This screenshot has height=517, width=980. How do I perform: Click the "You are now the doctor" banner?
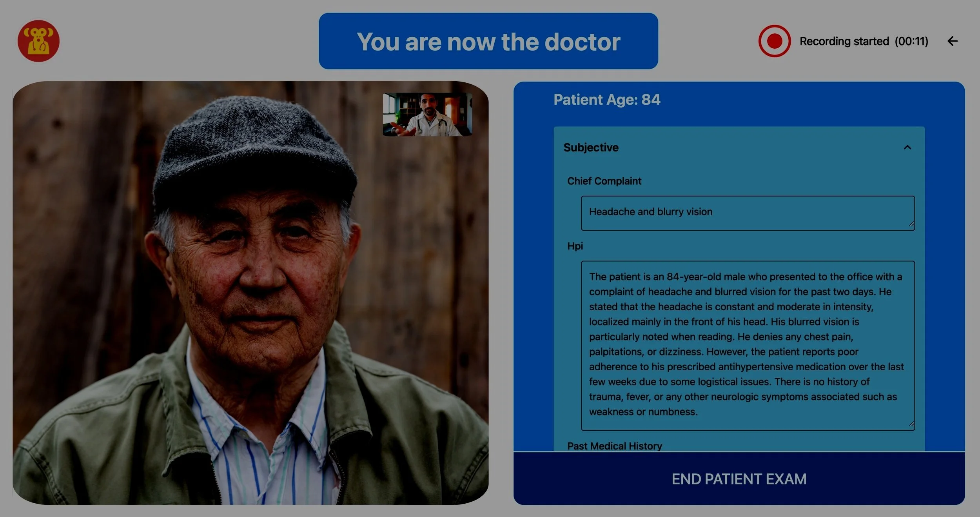click(488, 41)
